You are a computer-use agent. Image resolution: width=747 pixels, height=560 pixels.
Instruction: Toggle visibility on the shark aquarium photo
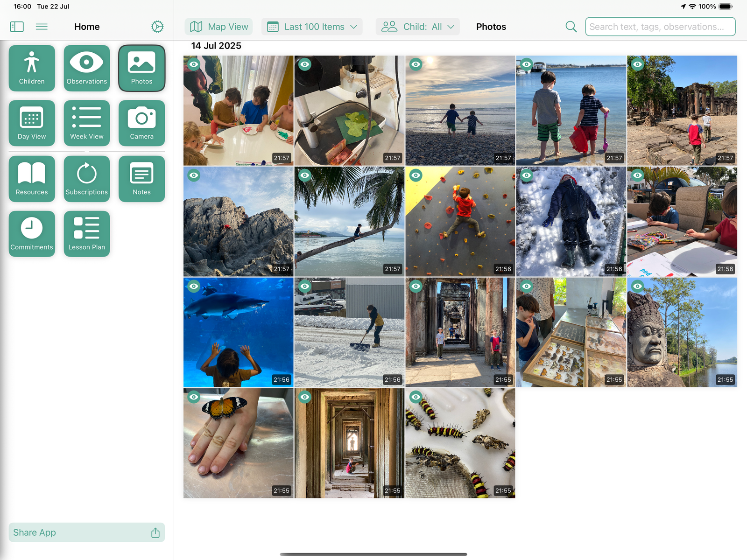(x=194, y=286)
